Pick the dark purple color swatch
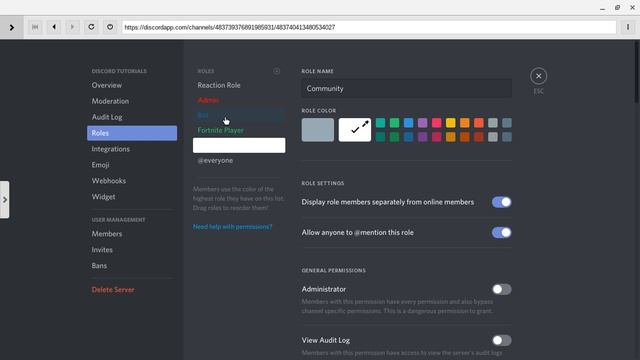 click(x=422, y=137)
